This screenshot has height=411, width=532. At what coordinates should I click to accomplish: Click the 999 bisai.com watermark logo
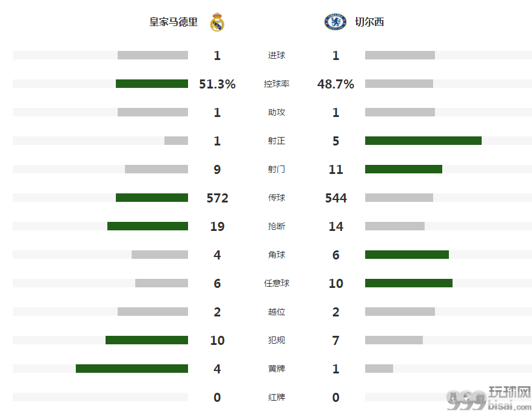tap(488, 399)
